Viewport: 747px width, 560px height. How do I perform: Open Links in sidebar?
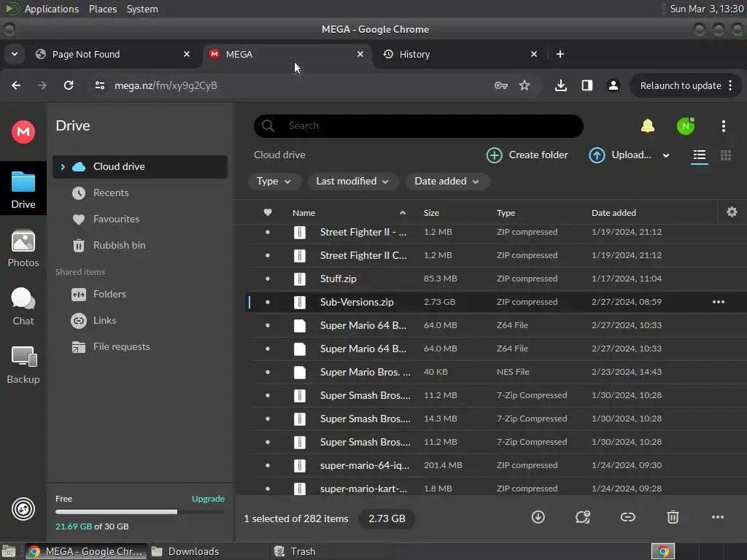(139, 321)
